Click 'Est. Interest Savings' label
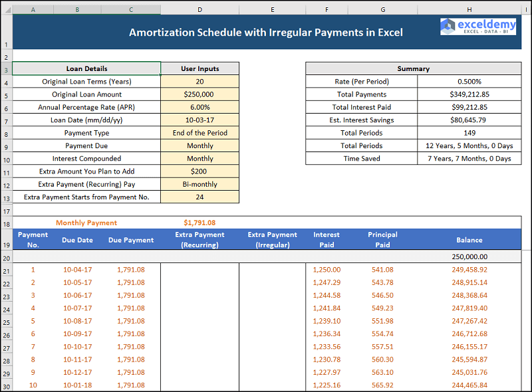 [362, 120]
